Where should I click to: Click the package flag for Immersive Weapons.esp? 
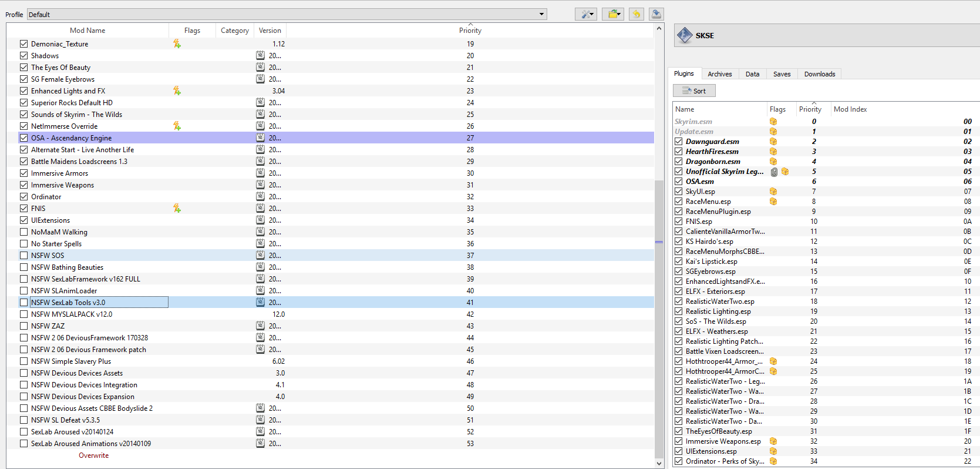[773, 441]
